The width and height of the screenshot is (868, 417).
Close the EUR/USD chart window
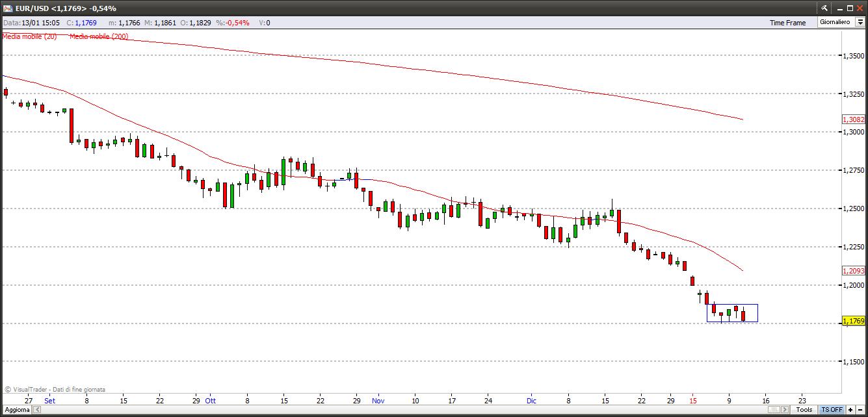pos(860,8)
